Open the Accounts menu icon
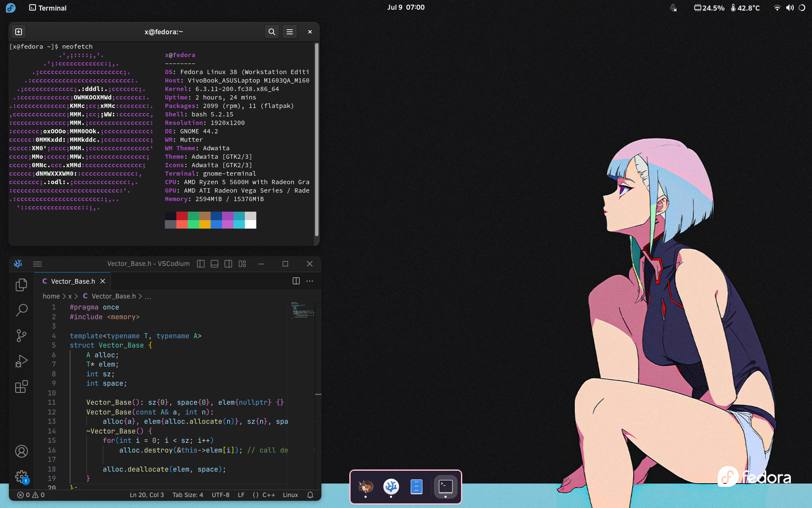This screenshot has height=508, width=812. pyautogui.click(x=21, y=451)
